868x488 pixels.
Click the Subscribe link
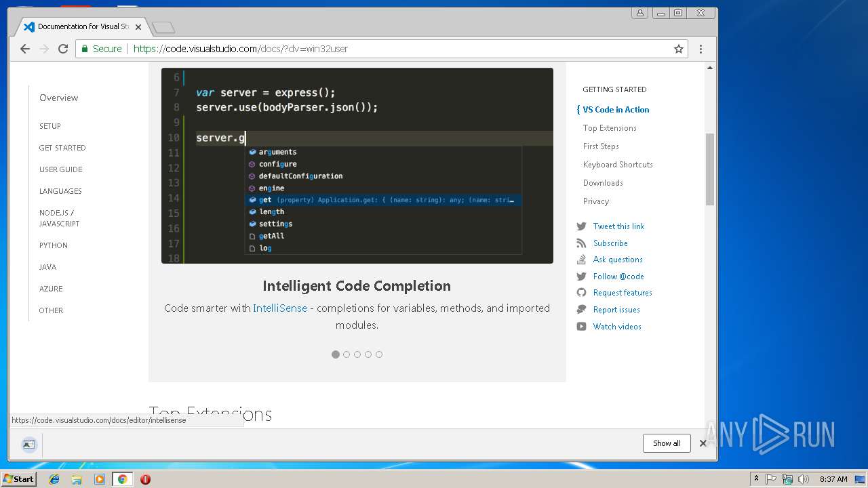point(610,243)
